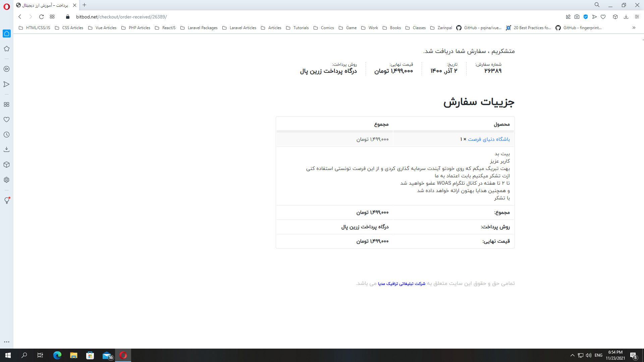Close the پرداخت tab
This screenshot has height=362, width=644.
pos(74,5)
